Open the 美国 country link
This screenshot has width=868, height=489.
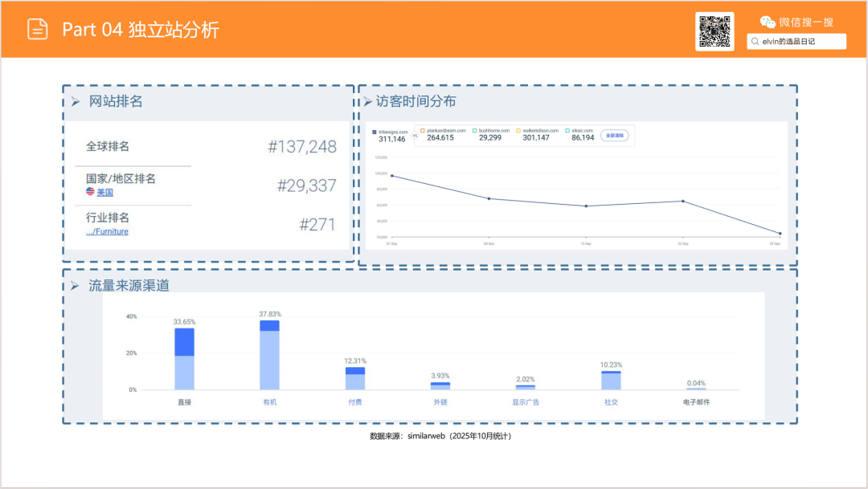click(x=105, y=193)
